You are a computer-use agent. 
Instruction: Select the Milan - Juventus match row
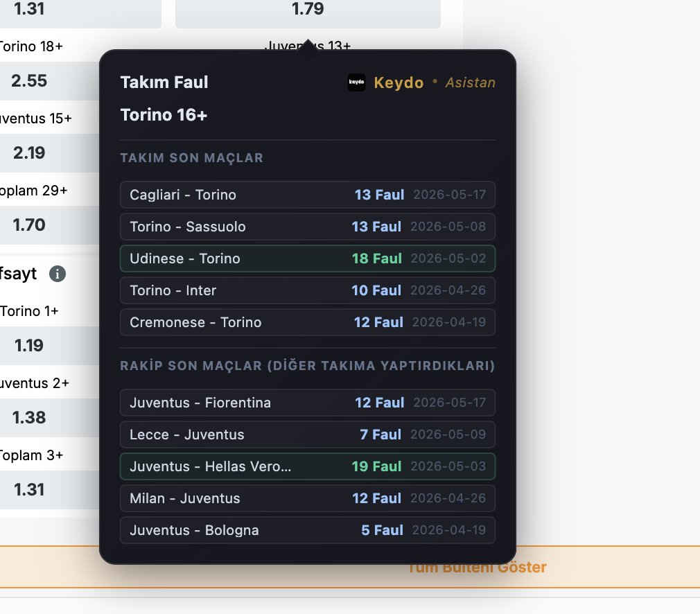[x=308, y=498]
